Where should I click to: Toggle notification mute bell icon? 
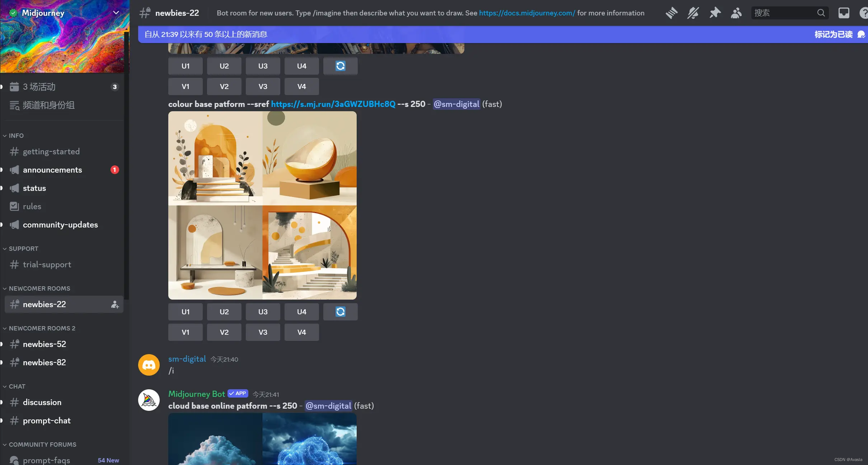[693, 13]
